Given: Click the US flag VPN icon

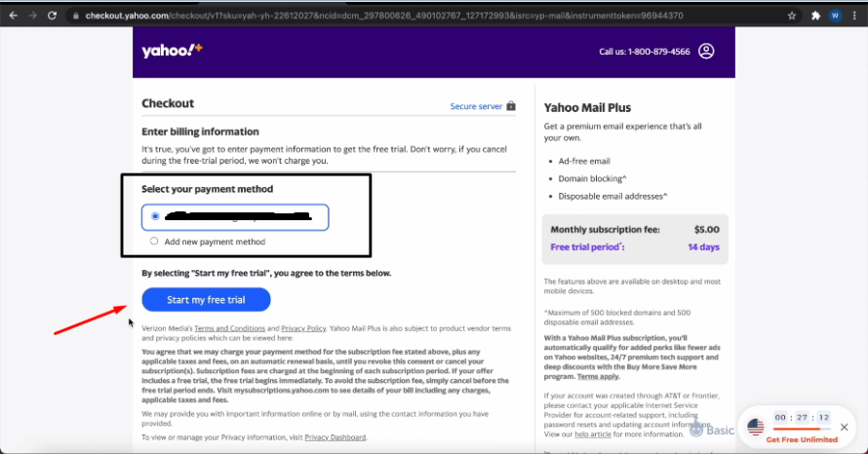Looking at the screenshot, I should [x=756, y=427].
